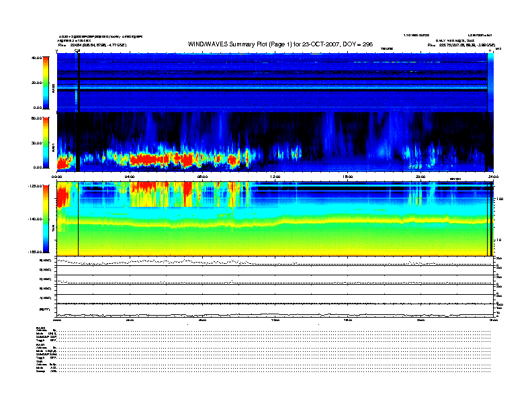Click the 40.00 tick on RAD2 scale
This screenshot has width=532, height=411.
click(x=37, y=58)
